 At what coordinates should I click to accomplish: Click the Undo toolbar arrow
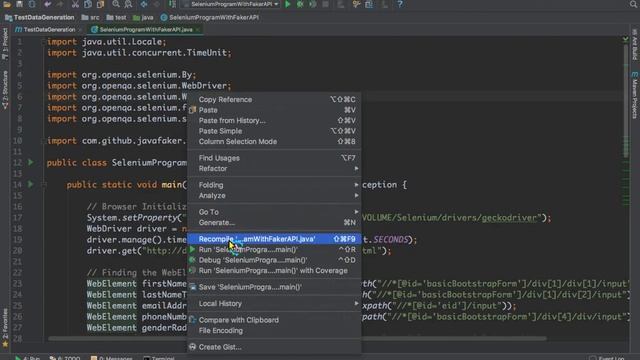pyautogui.click(x=47, y=4)
